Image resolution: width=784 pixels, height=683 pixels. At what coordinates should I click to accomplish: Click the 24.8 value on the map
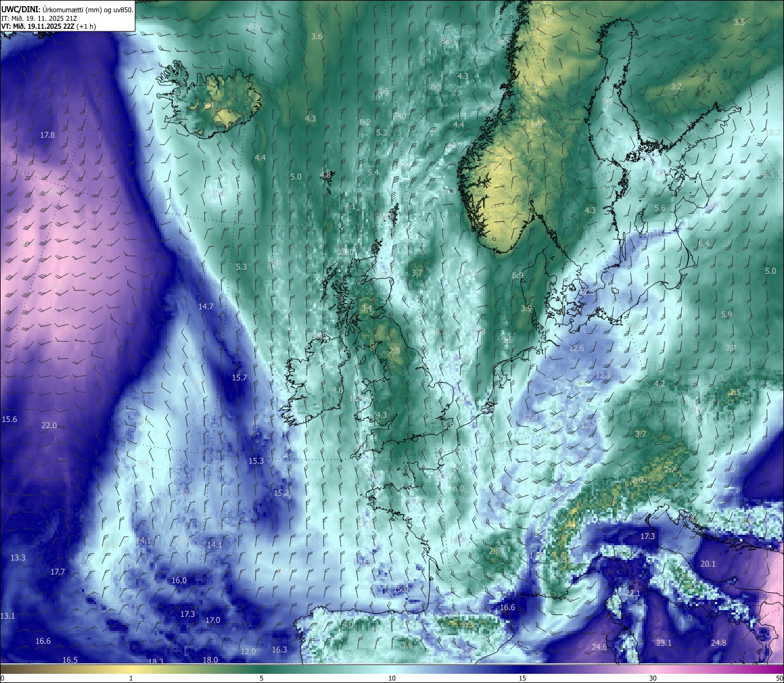pyautogui.click(x=718, y=643)
